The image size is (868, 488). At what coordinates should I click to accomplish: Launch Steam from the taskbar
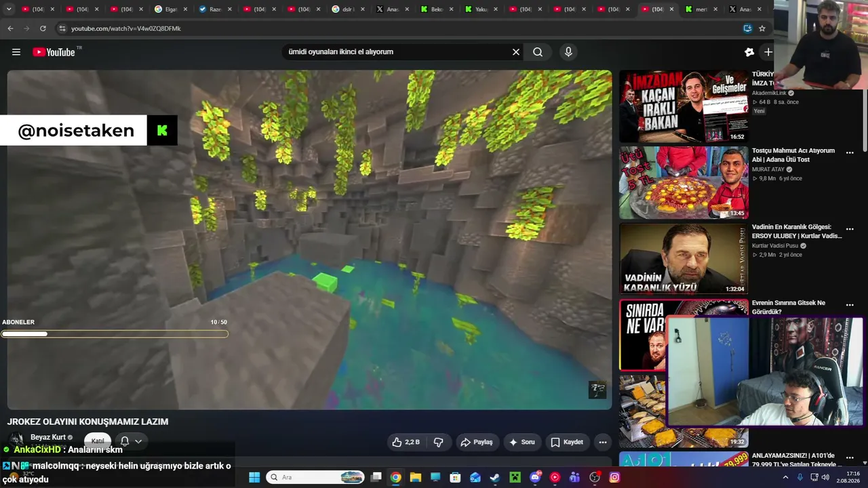click(495, 477)
